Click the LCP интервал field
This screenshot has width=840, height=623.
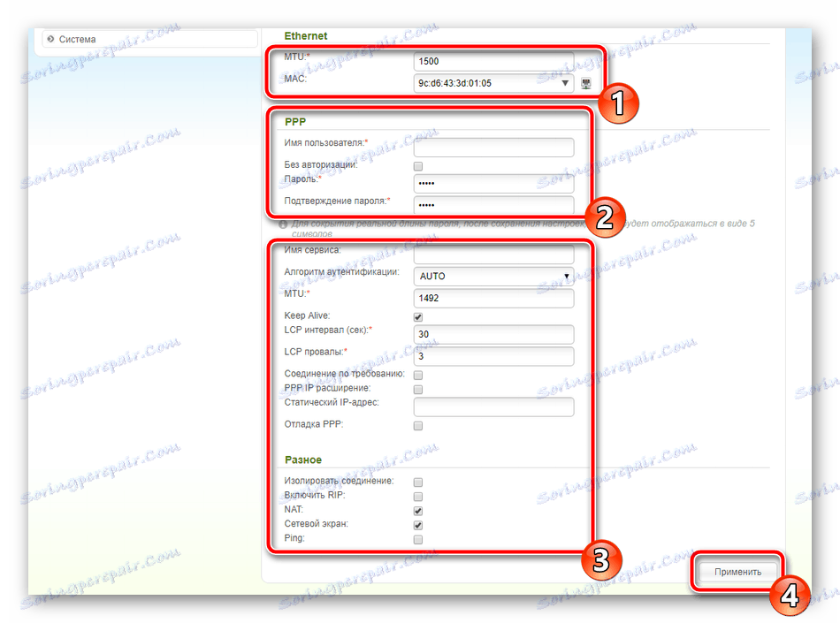[493, 334]
